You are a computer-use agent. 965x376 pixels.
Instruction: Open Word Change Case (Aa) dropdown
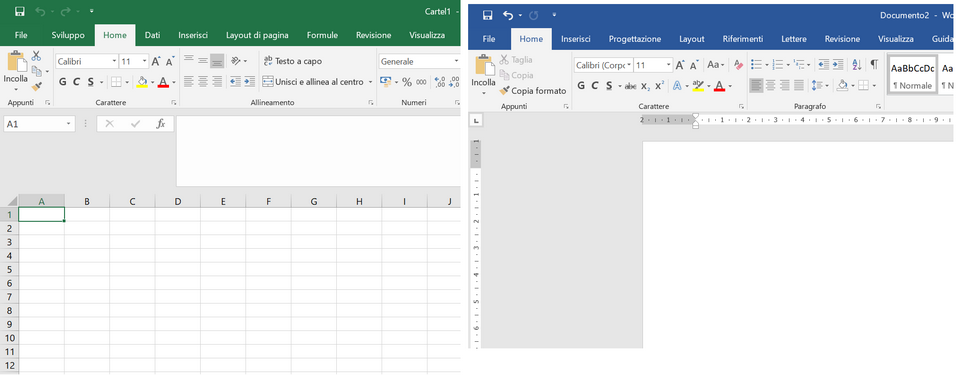pos(716,65)
